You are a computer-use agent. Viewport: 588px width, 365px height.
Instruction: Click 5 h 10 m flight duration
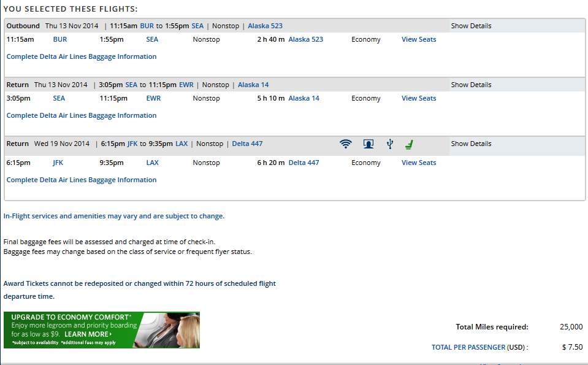271,98
